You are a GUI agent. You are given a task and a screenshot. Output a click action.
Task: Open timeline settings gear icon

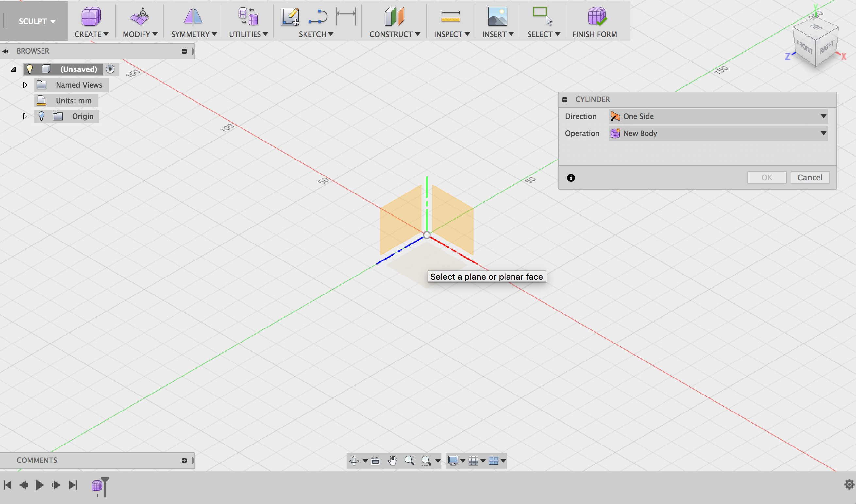tap(849, 484)
